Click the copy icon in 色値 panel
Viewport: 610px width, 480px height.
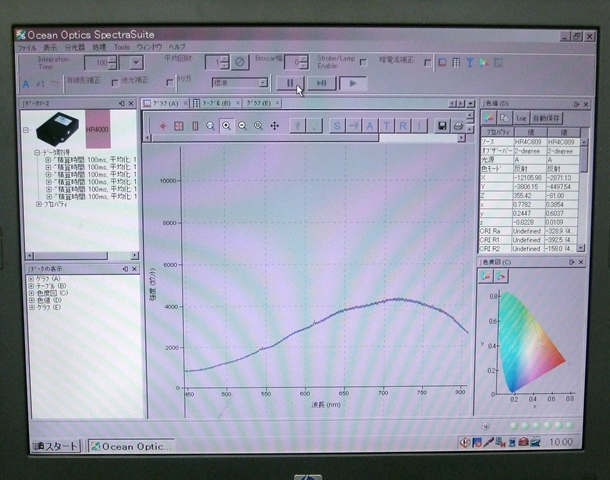tap(505, 118)
